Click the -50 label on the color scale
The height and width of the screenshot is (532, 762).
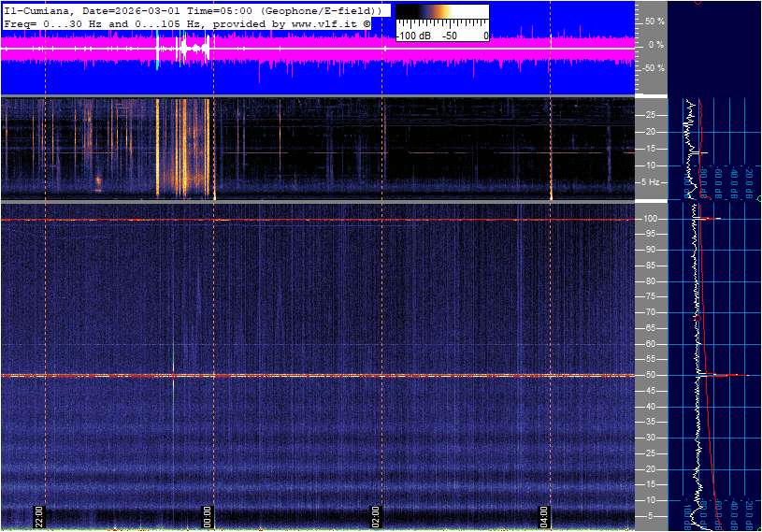pyautogui.click(x=449, y=36)
